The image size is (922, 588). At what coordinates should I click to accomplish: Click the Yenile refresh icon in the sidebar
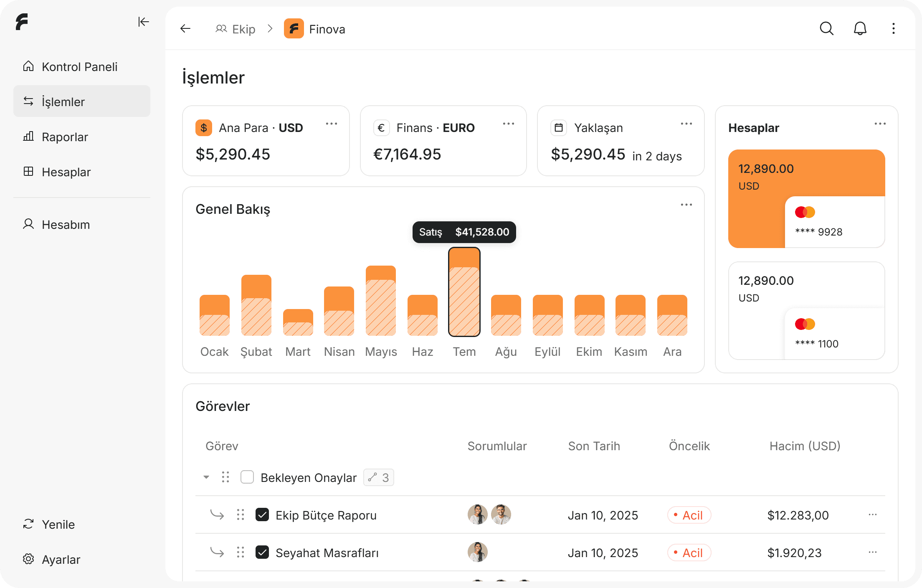coord(28,524)
